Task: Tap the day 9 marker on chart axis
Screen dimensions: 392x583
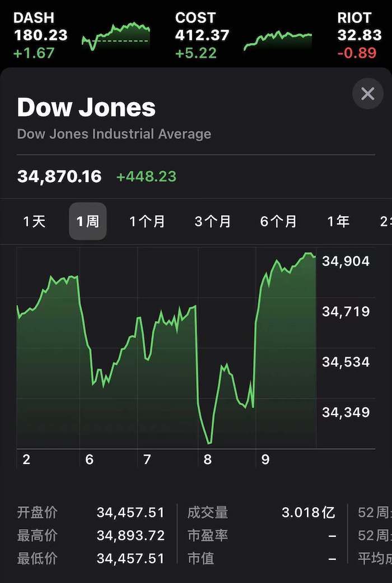Action: pyautogui.click(x=265, y=460)
